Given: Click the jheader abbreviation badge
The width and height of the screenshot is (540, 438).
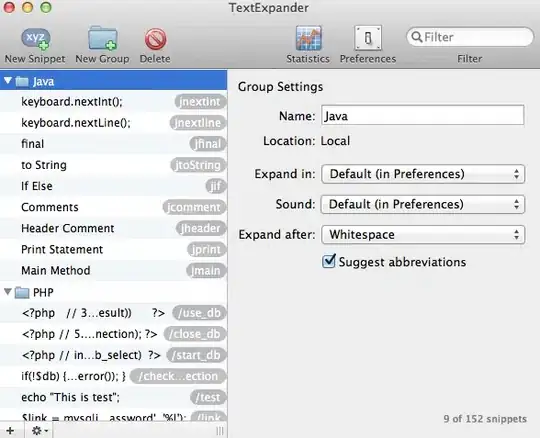Looking at the screenshot, I should click(201, 228).
